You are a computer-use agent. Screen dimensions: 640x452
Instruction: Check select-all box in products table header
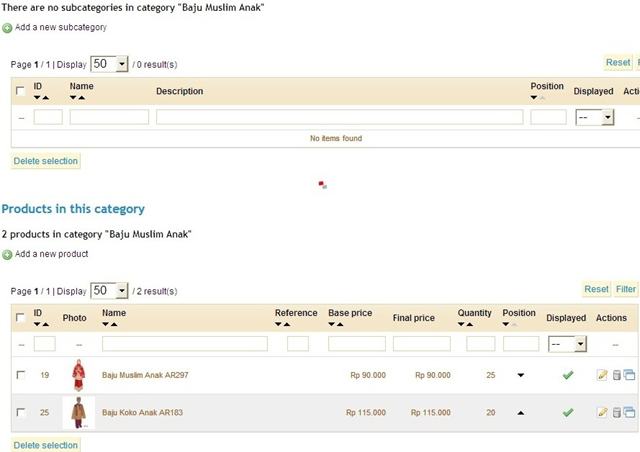(x=20, y=317)
